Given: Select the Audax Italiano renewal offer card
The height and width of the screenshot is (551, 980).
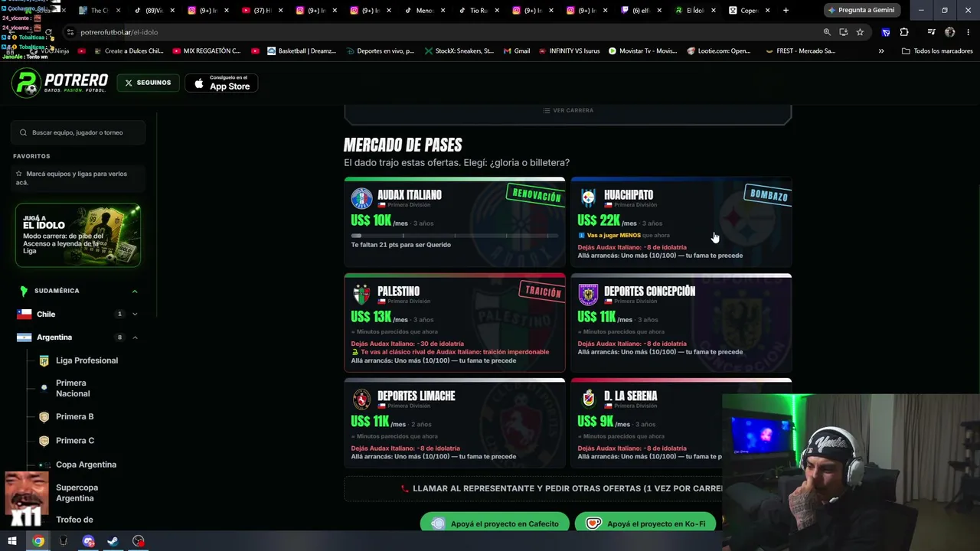Looking at the screenshot, I should click(x=455, y=222).
